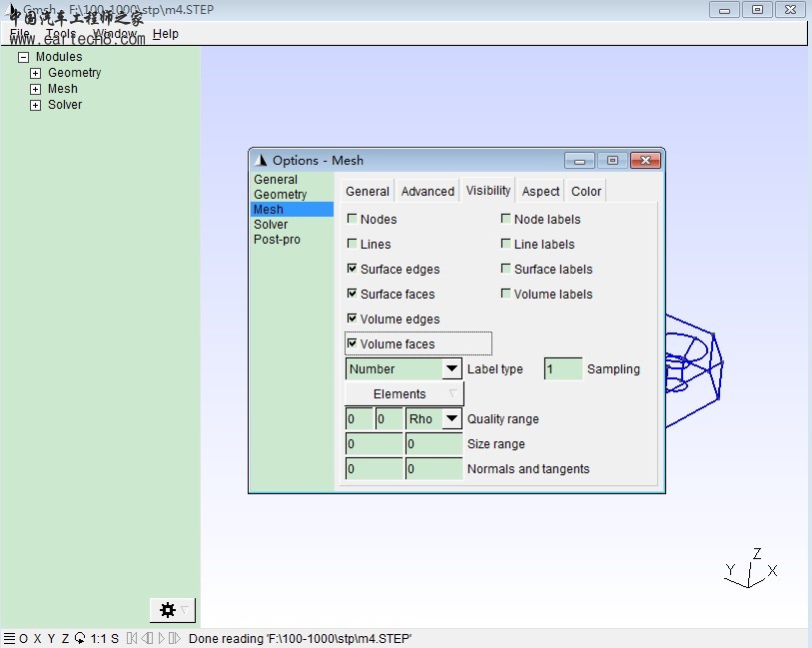Uncheck the Surface edges checkbox
Viewport: 812px width, 648px height.
(x=353, y=269)
